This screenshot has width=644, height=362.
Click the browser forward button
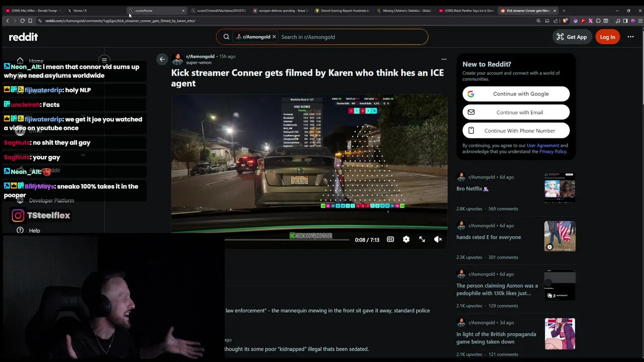click(15, 21)
